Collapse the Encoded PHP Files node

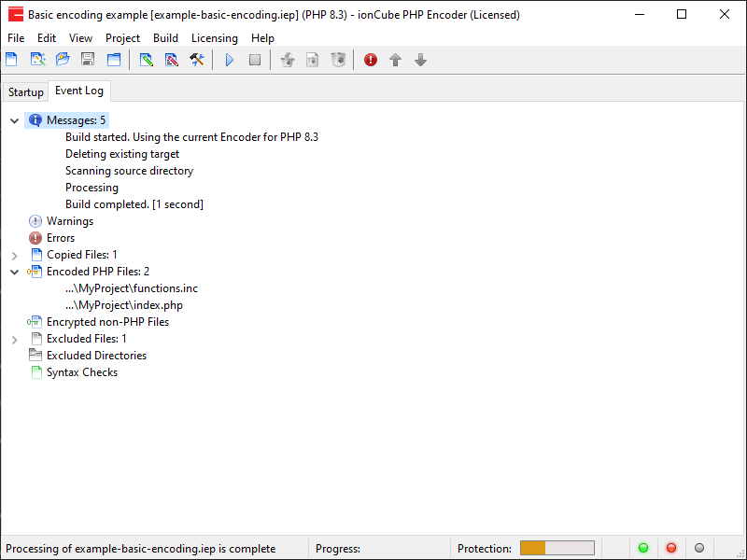[x=14, y=273]
